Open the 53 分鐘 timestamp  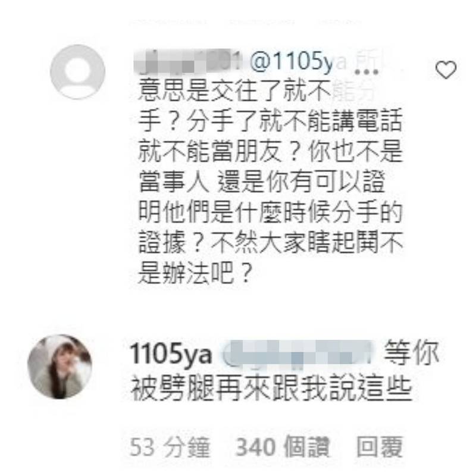170,447
